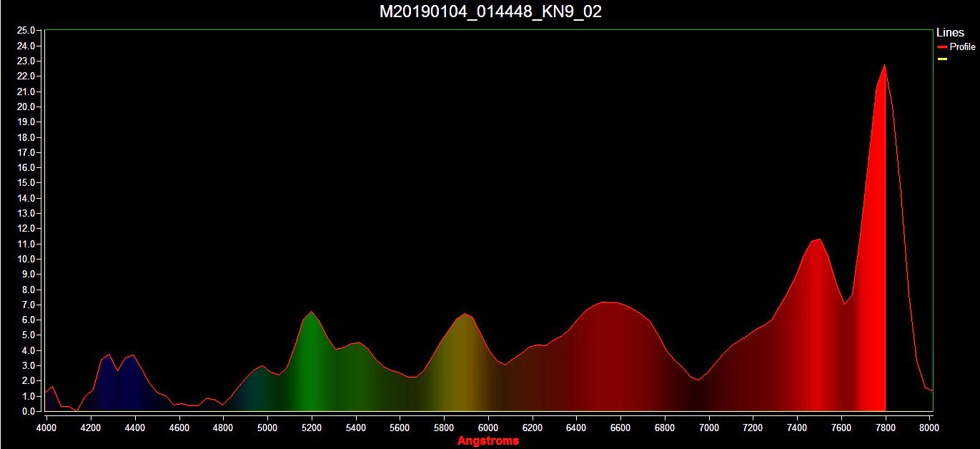Click the 7600 x-axis tick label

coord(842,427)
